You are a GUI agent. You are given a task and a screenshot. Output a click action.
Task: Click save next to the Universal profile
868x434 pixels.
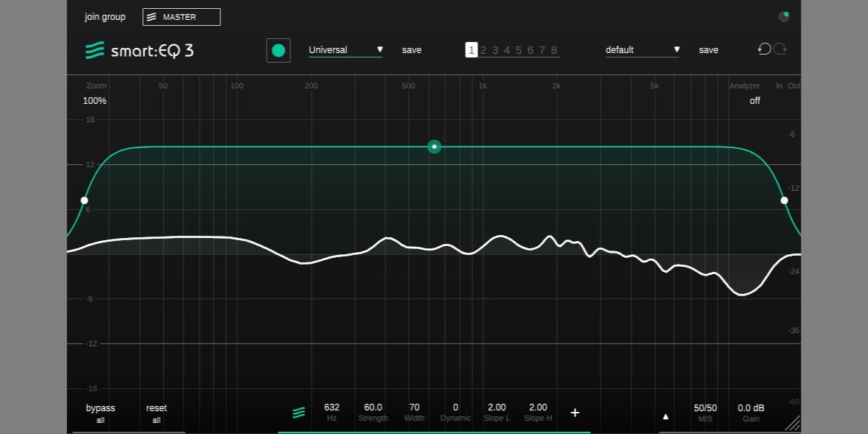[412, 50]
